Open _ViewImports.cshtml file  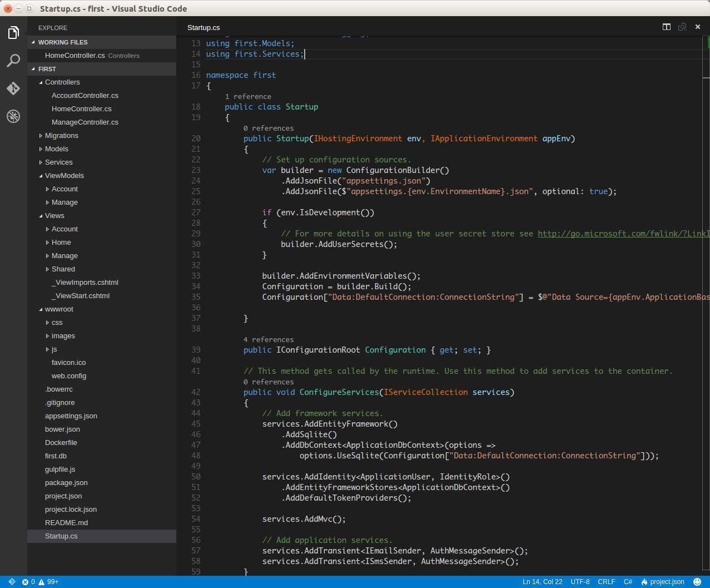(x=102, y=283)
